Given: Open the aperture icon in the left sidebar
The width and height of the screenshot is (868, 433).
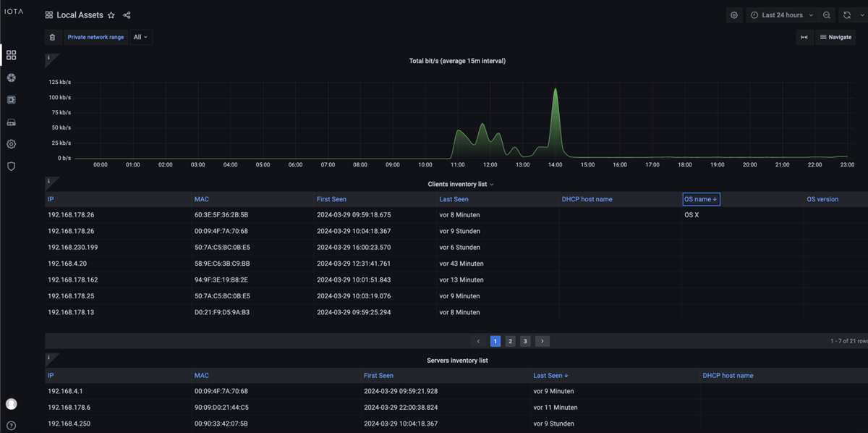Looking at the screenshot, I should click(x=11, y=77).
